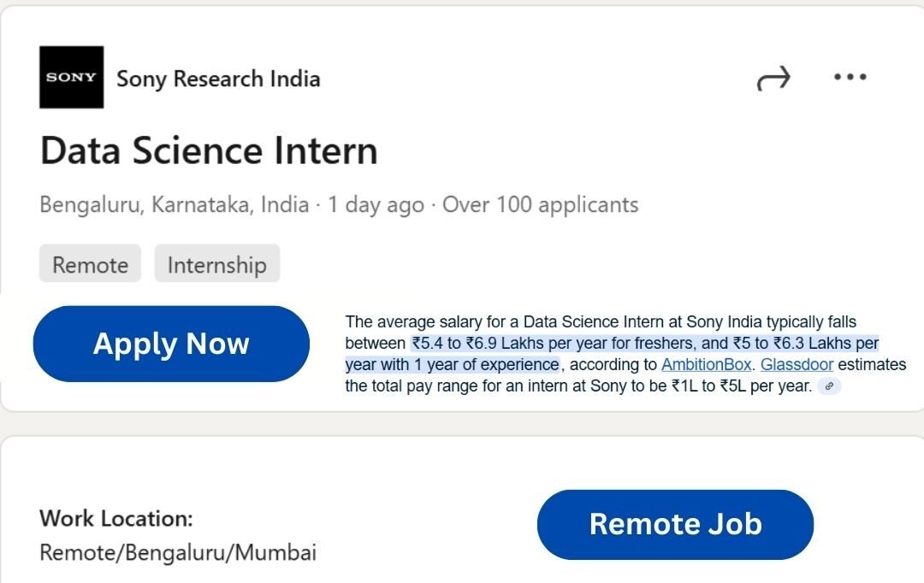Click the Remote Job button

point(675,524)
